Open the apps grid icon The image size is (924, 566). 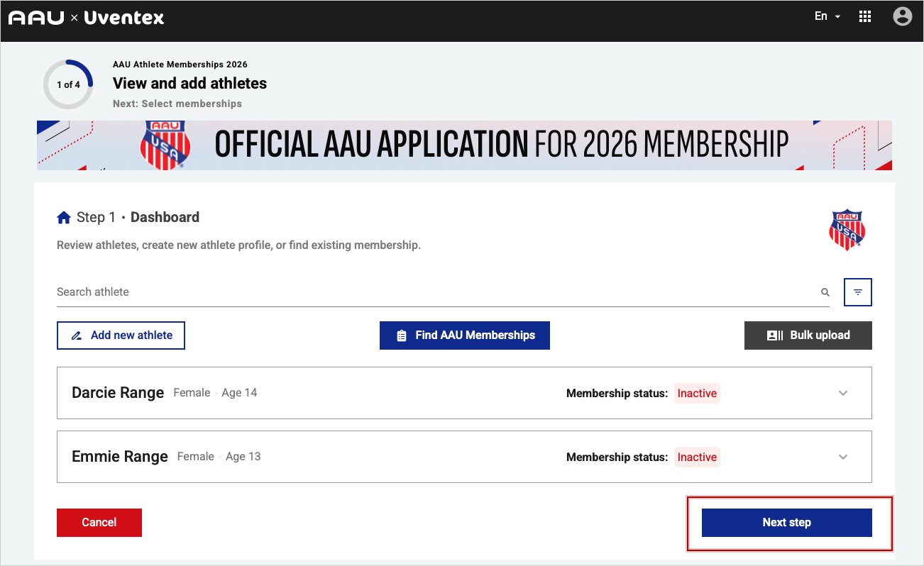(865, 16)
